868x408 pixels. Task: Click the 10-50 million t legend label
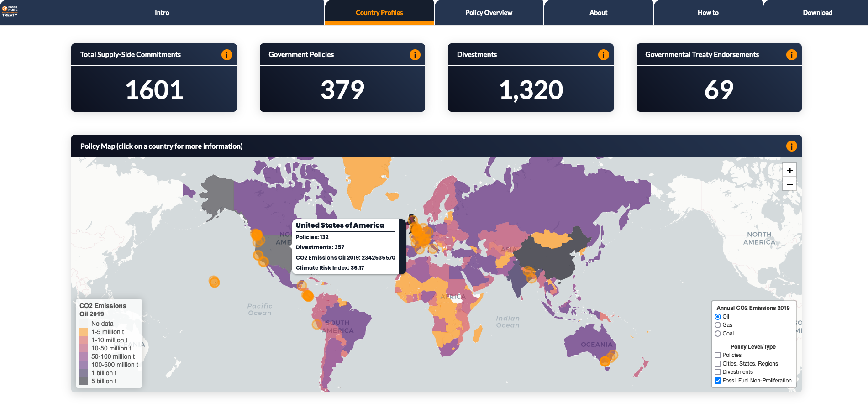point(111,348)
